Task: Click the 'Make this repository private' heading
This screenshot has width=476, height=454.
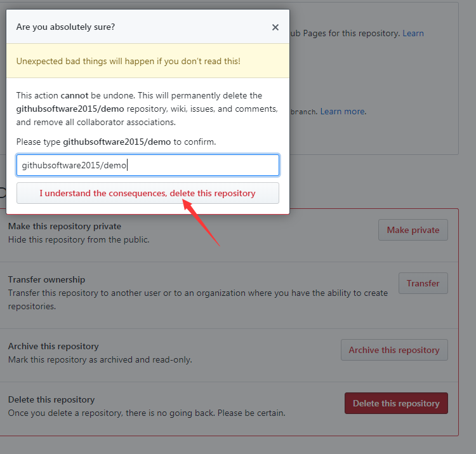Action: pos(65,226)
